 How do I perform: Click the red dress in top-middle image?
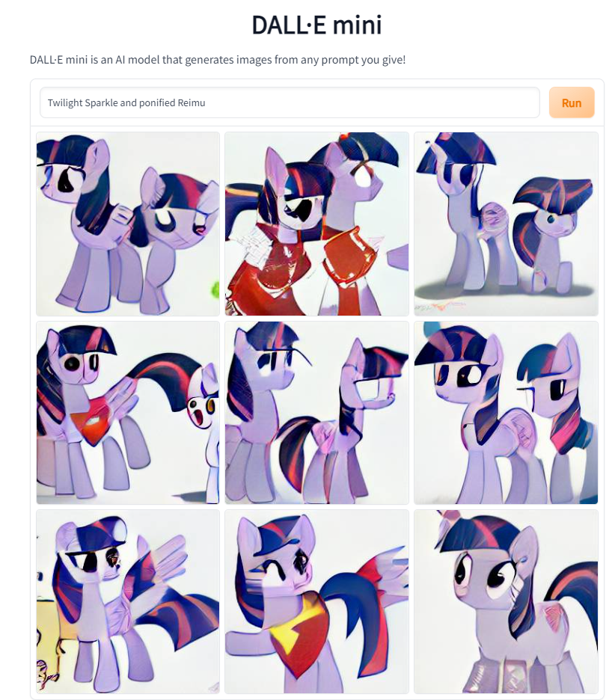coord(263,272)
